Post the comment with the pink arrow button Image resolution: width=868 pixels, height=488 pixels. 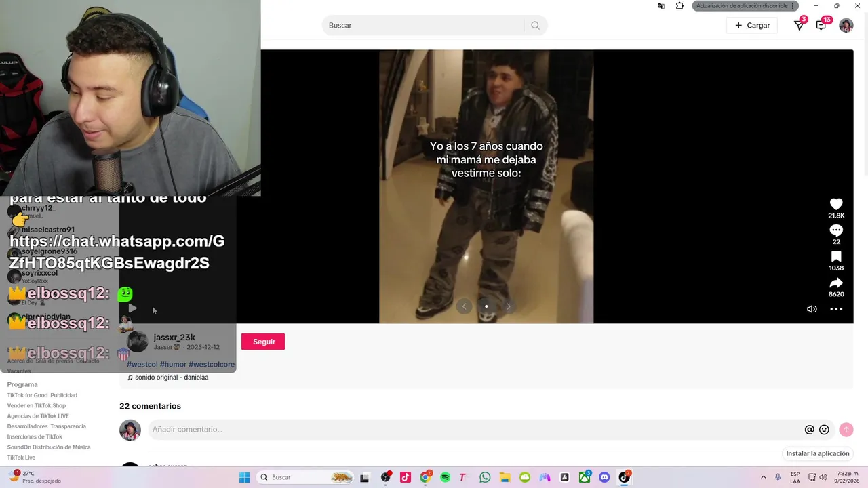coord(846,430)
